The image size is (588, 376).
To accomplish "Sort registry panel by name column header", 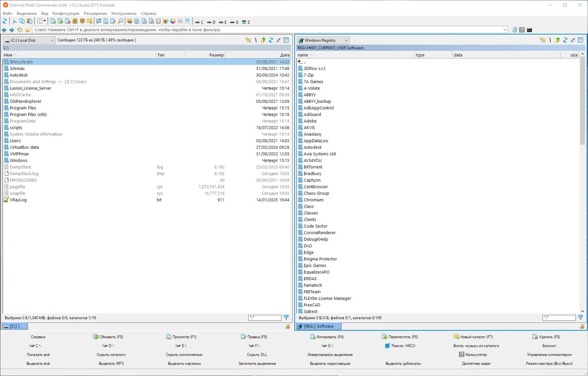I will tap(355, 55).
